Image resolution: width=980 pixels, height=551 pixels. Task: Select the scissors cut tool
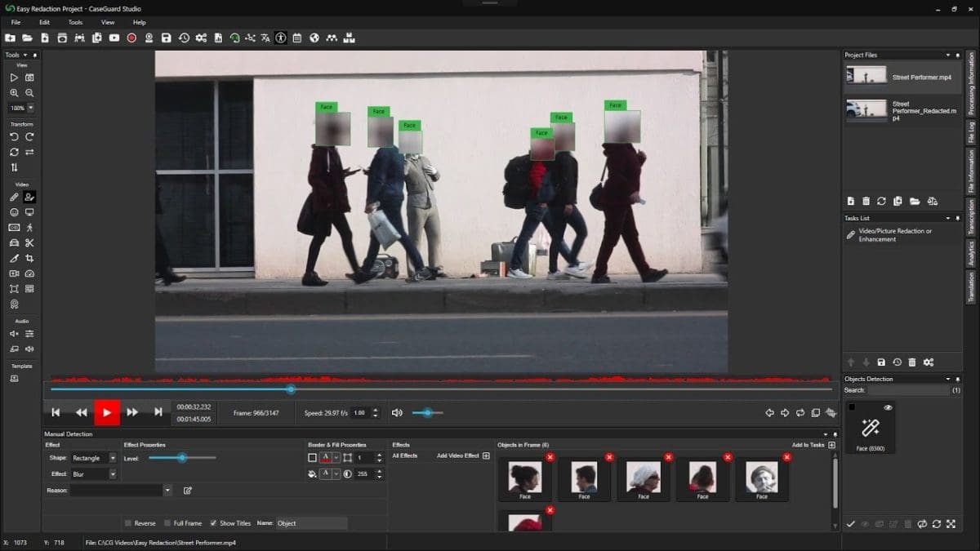click(x=29, y=242)
